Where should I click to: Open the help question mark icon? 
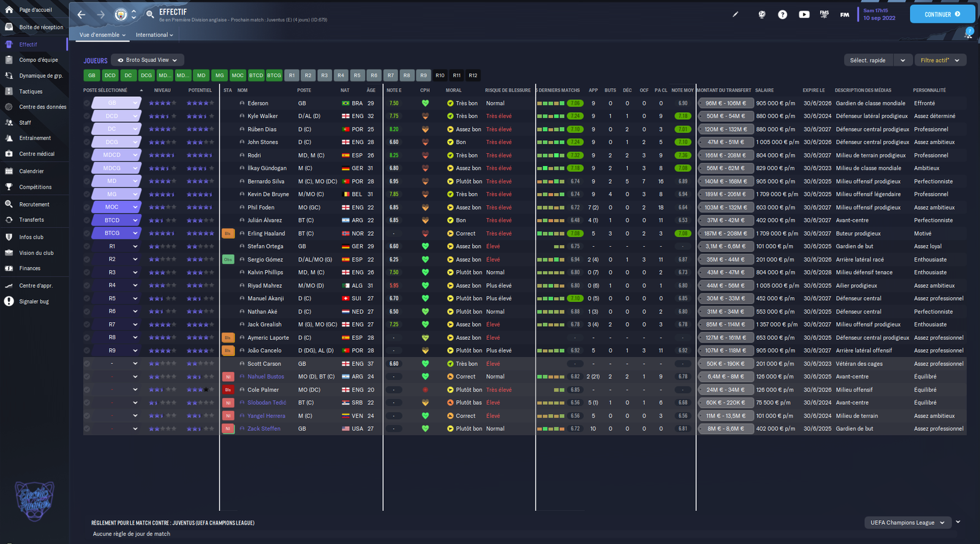coord(782,15)
